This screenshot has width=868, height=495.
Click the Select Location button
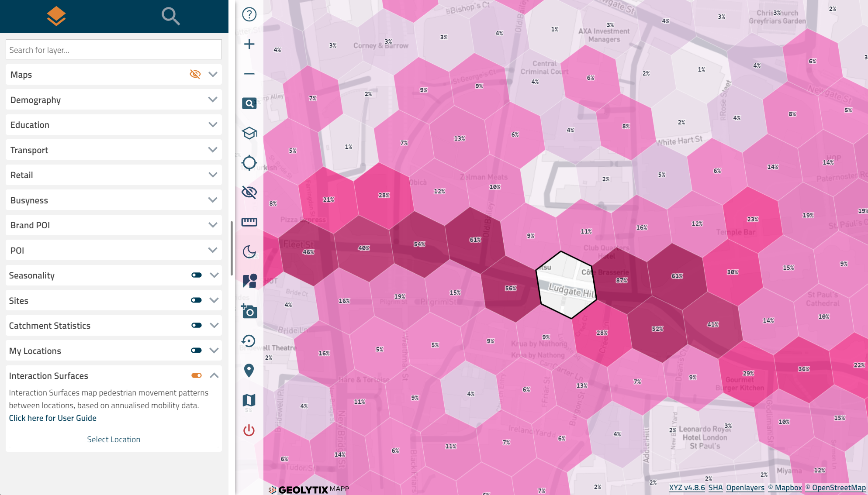coord(114,440)
